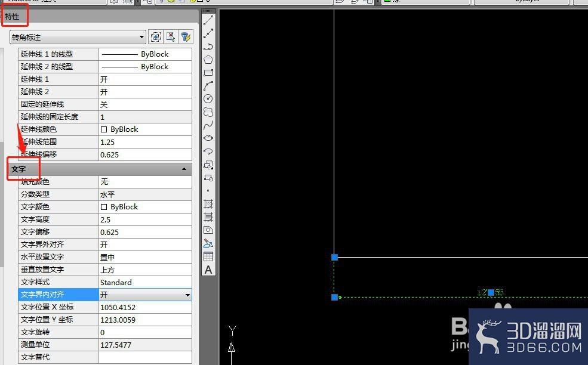Screen dimensions: 588x365
Task: Click 延伸线 2 的线型 ByBlock value
Action: [145, 67]
